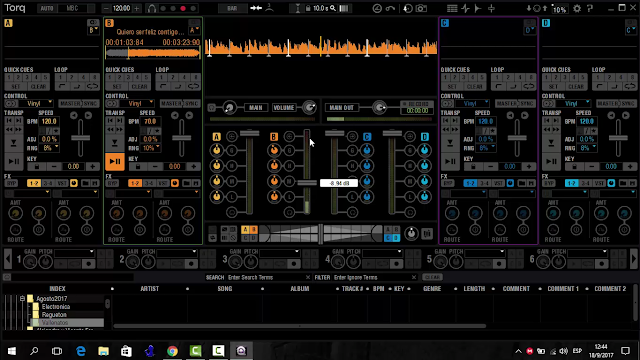The height and width of the screenshot is (360, 640).
Task: Toggle channel A gain G button
Action: [x=231, y=150]
